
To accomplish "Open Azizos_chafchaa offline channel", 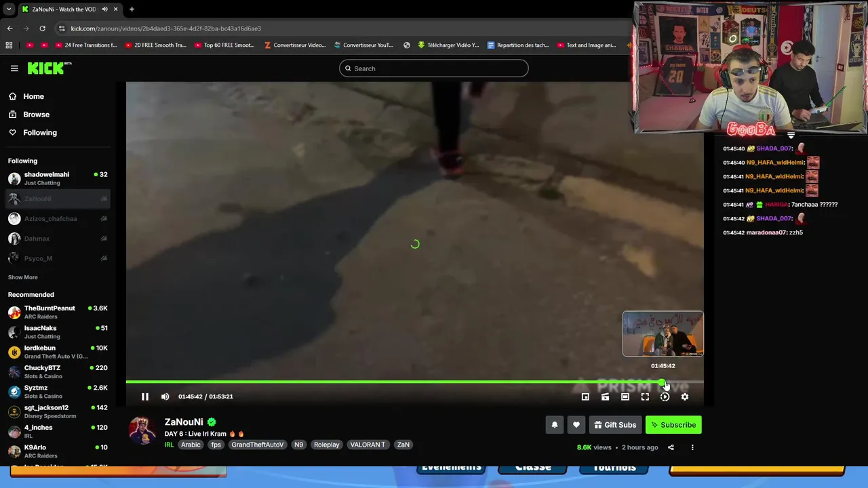I will click(58, 218).
